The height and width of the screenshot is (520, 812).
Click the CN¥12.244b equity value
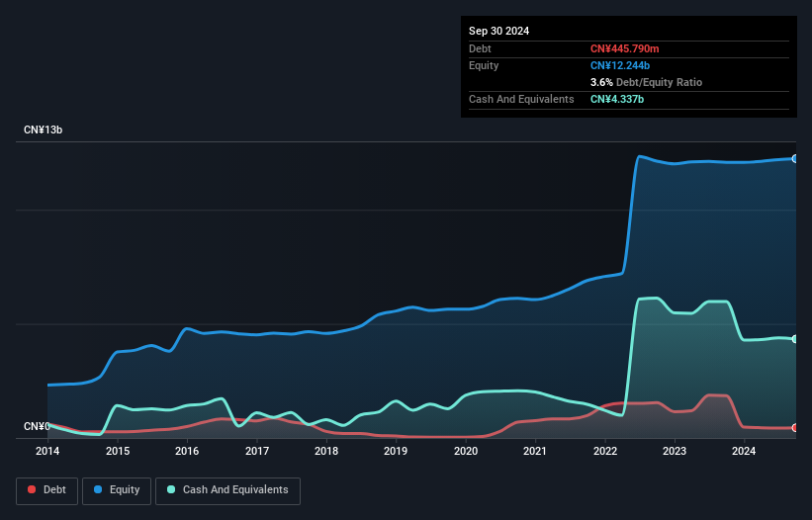tap(620, 65)
